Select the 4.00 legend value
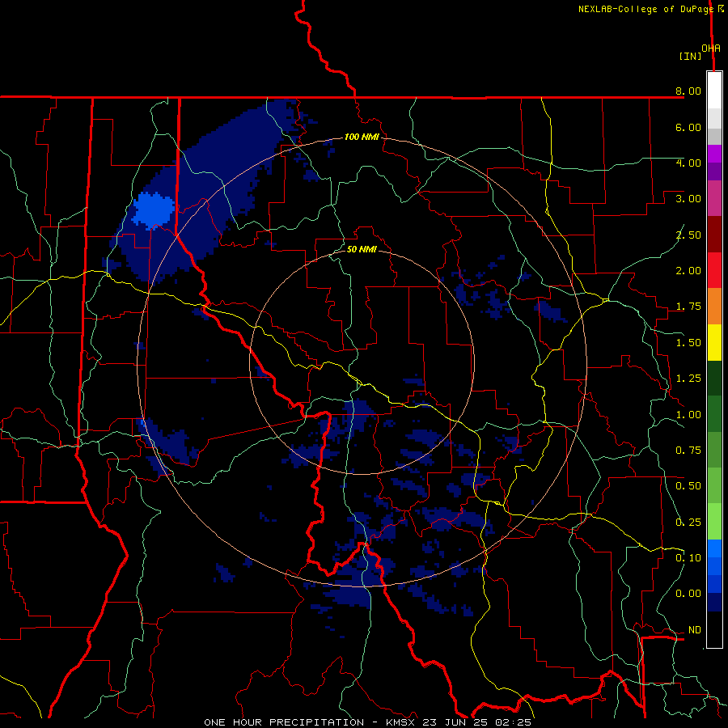This screenshot has height=728, width=728. [688, 163]
